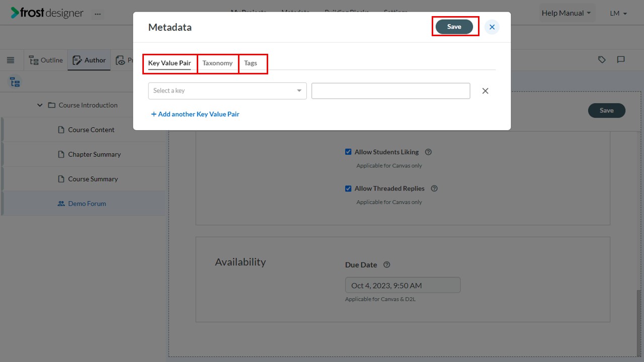Open the Tags tab
The height and width of the screenshot is (362, 644).
(x=251, y=63)
